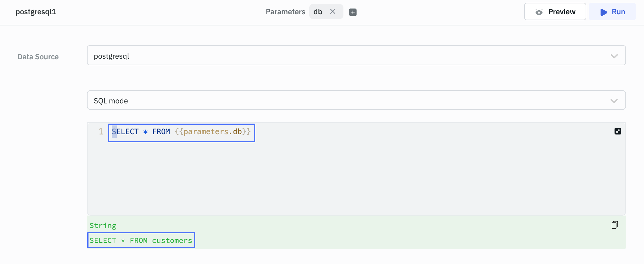Viewport: 644px width, 264px height.
Task: Open the Data Source dropdown chevron
Action: (614, 56)
